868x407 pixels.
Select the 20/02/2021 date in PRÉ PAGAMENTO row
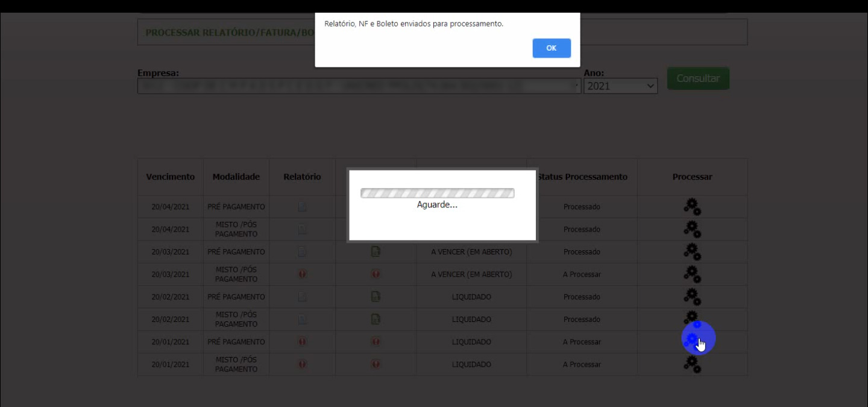pyautogui.click(x=171, y=297)
